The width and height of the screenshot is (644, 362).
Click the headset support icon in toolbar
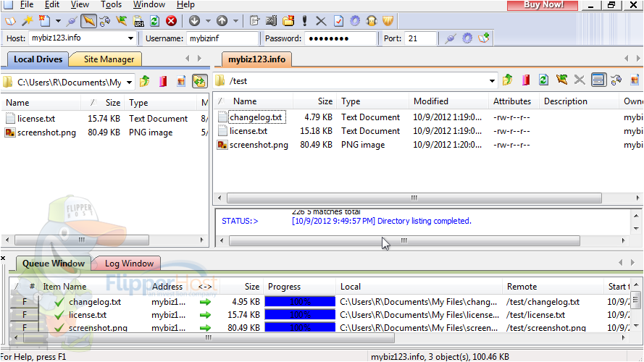pyautogui.click(x=372, y=20)
